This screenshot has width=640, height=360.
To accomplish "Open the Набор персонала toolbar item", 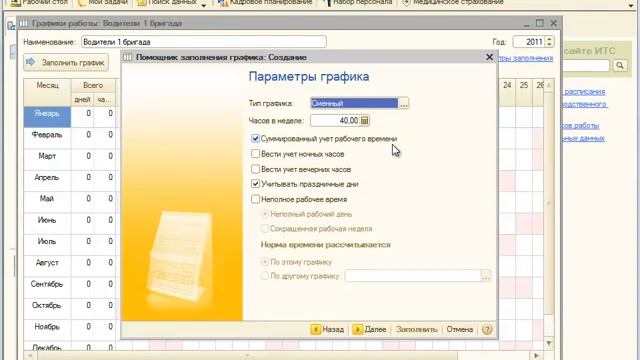I will [358, 2].
